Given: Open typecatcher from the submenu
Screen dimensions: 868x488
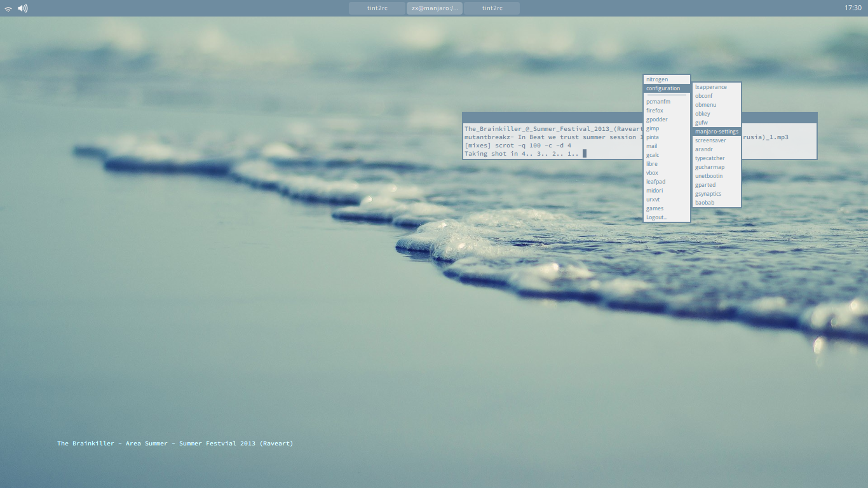Looking at the screenshot, I should (x=717, y=158).
